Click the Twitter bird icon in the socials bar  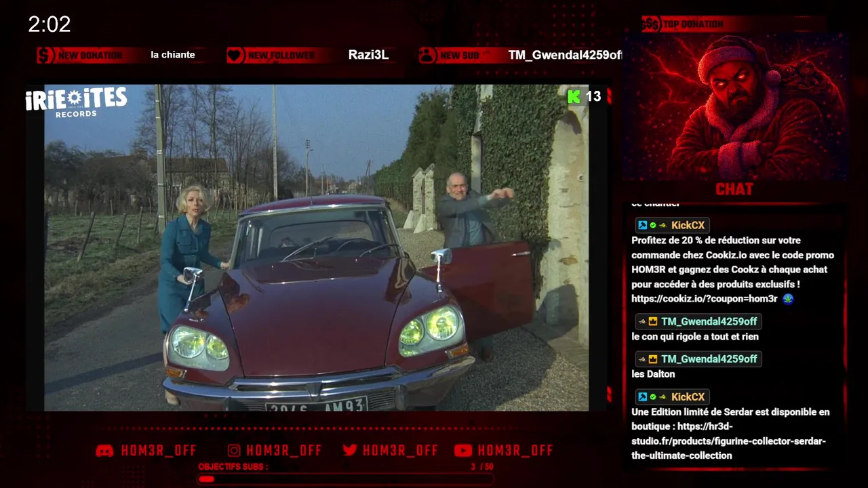coord(350,451)
